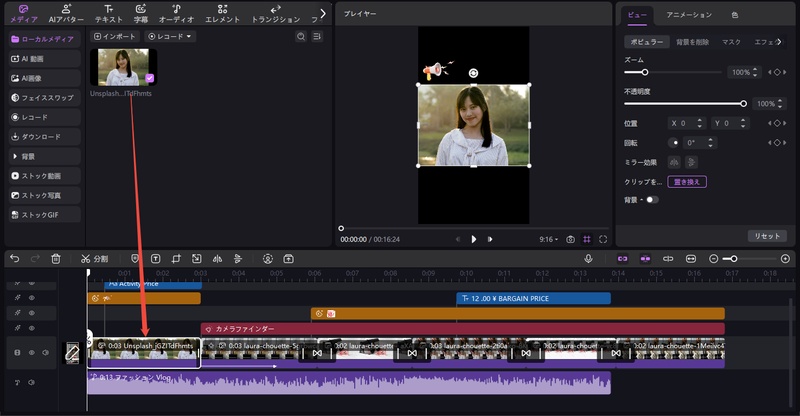Mute the main video track audio
This screenshot has height=416, width=800.
(45, 352)
